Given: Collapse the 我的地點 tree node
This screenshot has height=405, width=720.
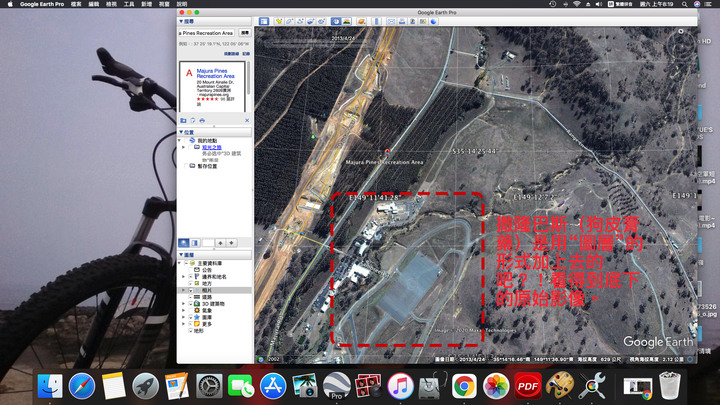Looking at the screenshot, I should 179,140.
